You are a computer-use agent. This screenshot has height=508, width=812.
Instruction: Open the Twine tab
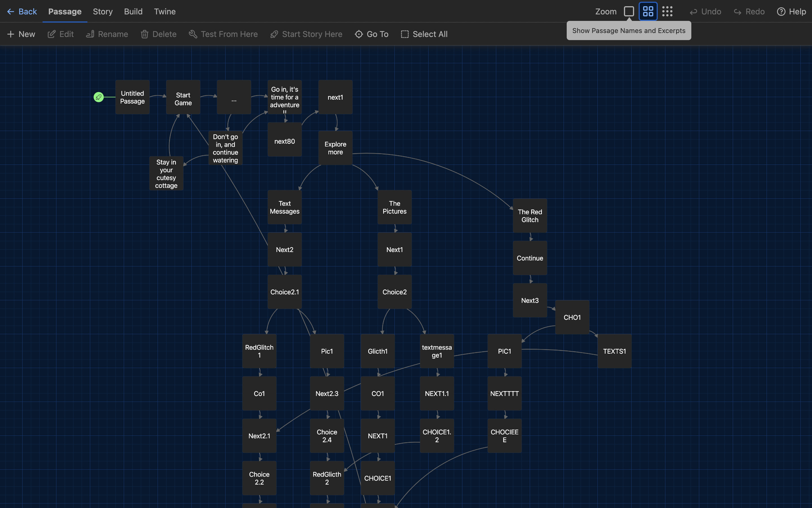coord(165,11)
